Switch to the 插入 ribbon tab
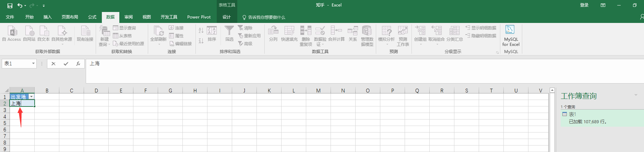The image size is (644, 152). tap(47, 17)
